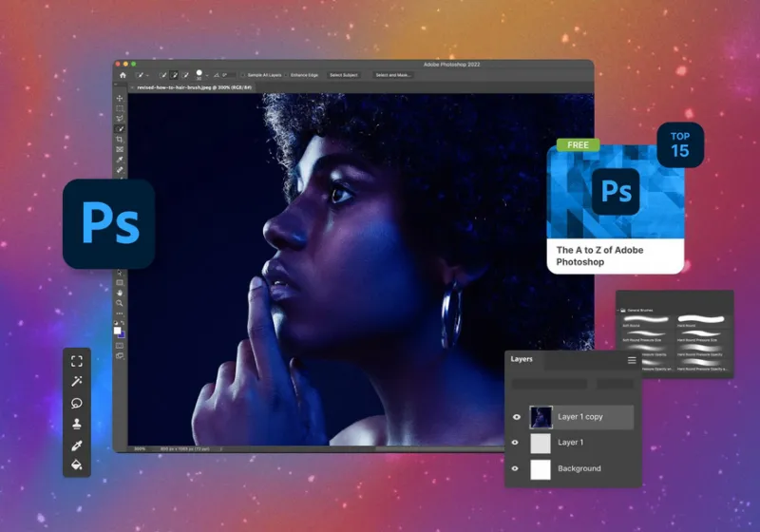Choose the Soft Round Pressure Size brush
Image resolution: width=760 pixels, height=532 pixels.
646,335
